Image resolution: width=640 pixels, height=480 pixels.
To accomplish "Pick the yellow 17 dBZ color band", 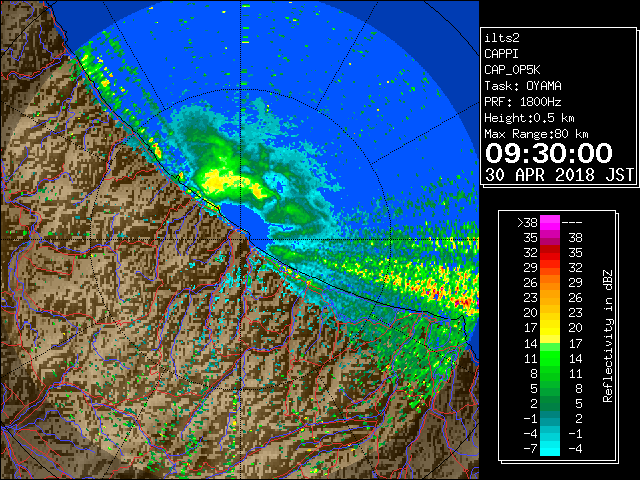I will (x=550, y=328).
